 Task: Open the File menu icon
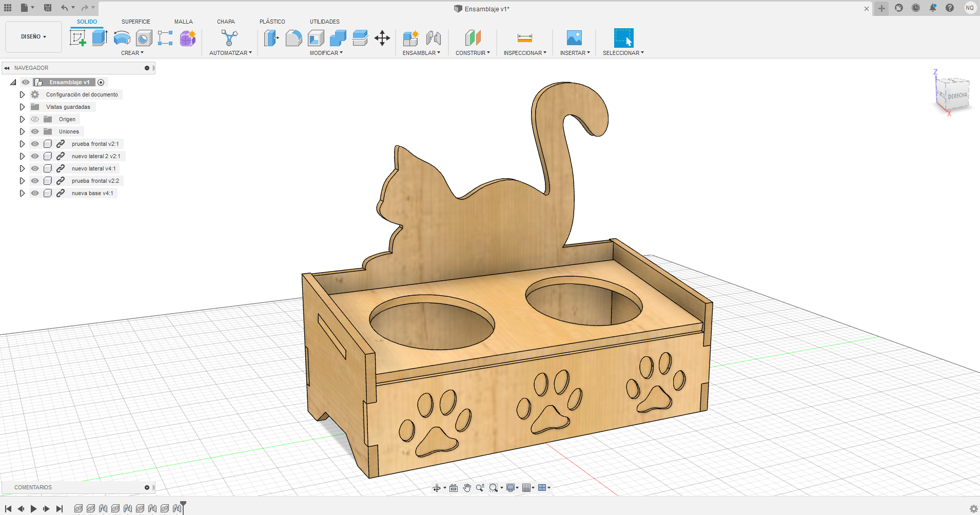24,8
